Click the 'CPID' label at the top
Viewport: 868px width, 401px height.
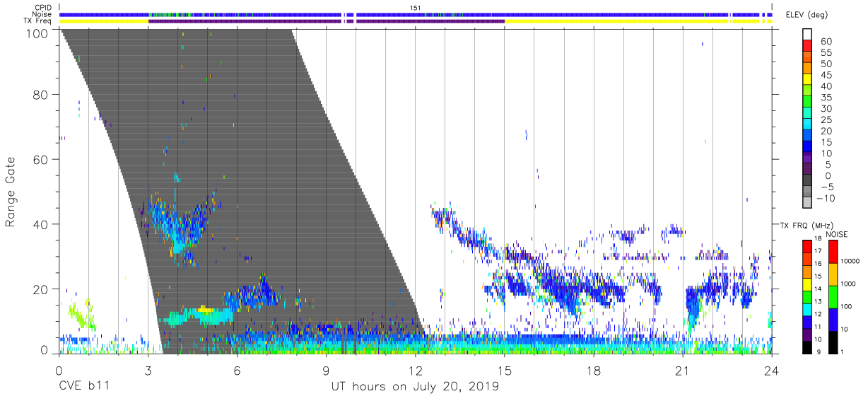44,8
